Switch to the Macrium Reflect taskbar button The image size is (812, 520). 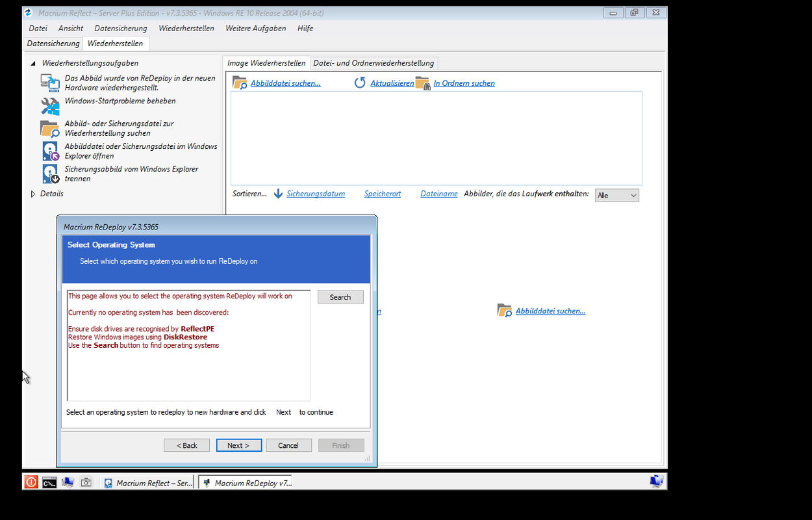point(148,483)
